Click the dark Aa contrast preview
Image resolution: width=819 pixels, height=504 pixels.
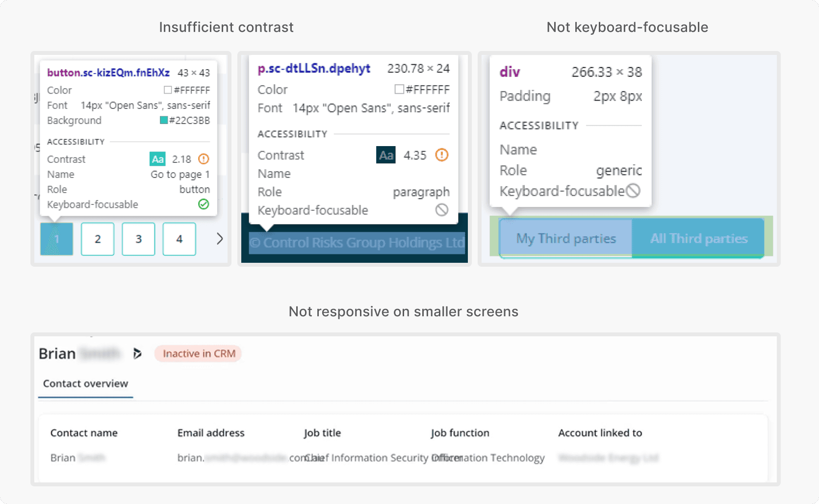386,155
